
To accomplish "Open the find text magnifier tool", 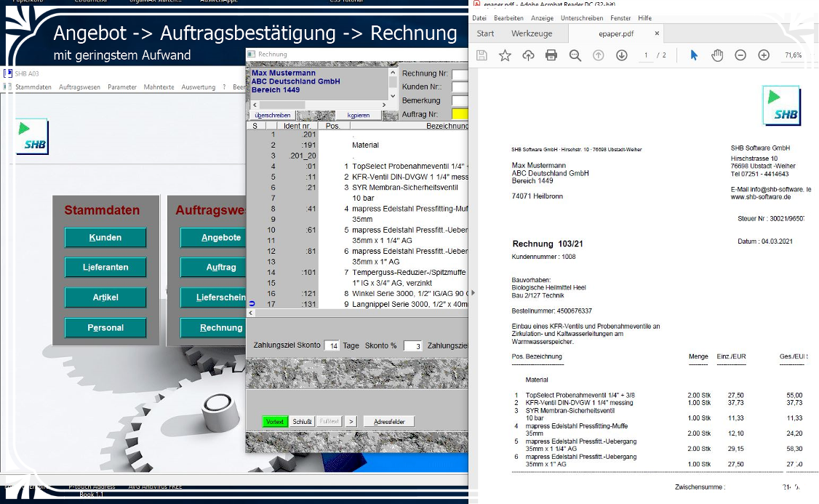I will point(575,55).
